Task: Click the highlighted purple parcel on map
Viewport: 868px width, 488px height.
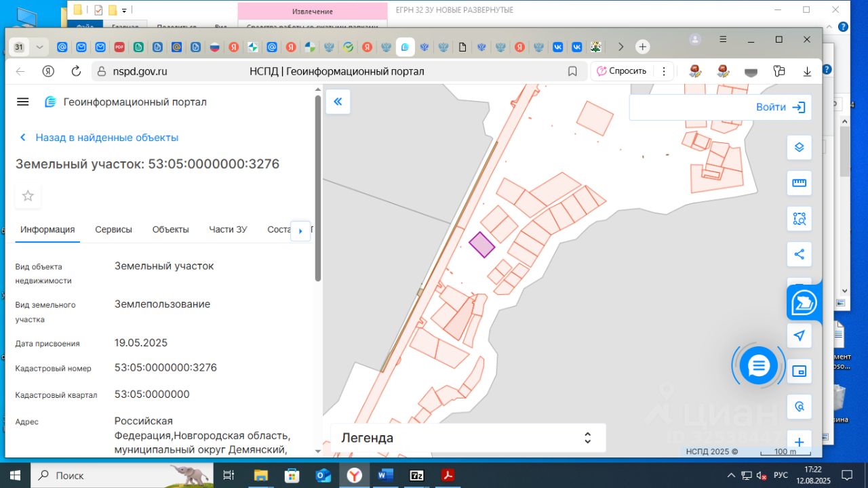Action: pyautogui.click(x=481, y=245)
